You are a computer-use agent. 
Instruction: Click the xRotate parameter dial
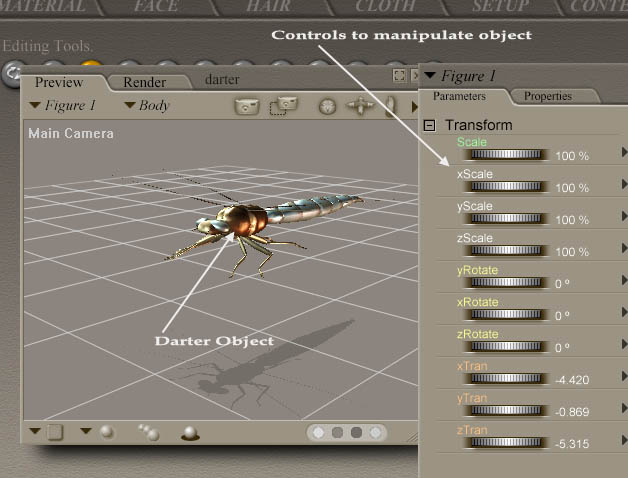506,315
